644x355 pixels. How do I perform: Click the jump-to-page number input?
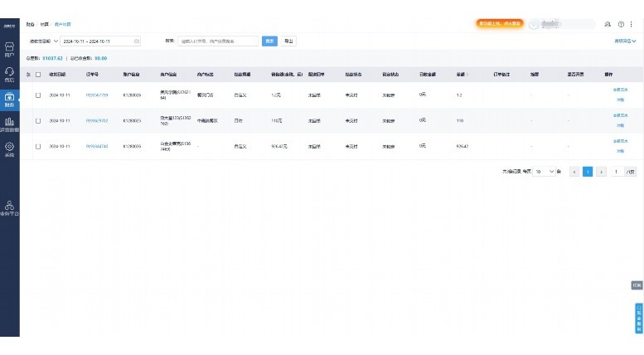click(x=617, y=172)
